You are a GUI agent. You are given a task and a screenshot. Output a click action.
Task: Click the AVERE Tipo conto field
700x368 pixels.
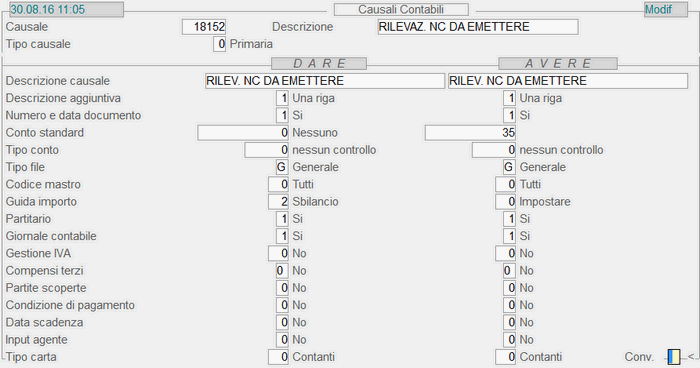[494, 150]
